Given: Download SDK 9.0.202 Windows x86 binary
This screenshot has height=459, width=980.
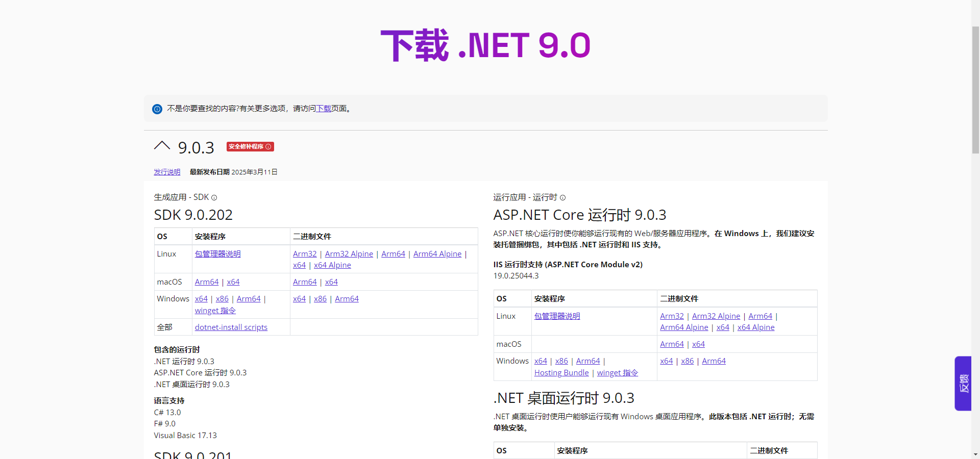Looking at the screenshot, I should click(x=320, y=299).
